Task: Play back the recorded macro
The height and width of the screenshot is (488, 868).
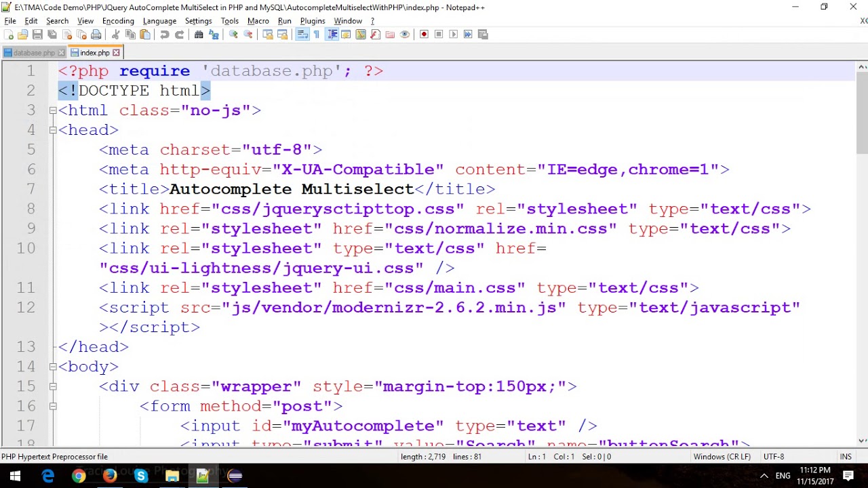Action: pyautogui.click(x=453, y=34)
